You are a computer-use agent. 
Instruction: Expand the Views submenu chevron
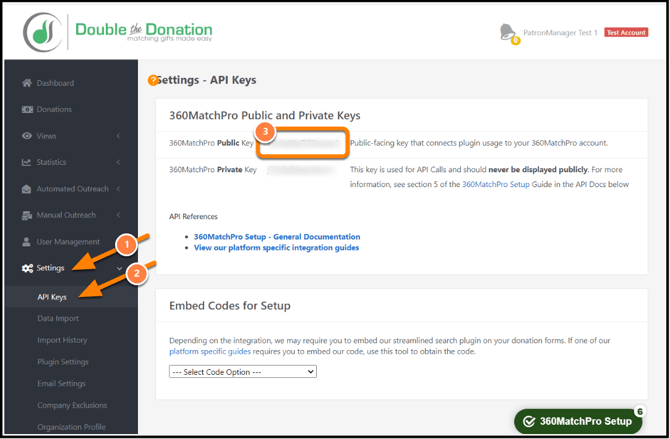click(118, 136)
